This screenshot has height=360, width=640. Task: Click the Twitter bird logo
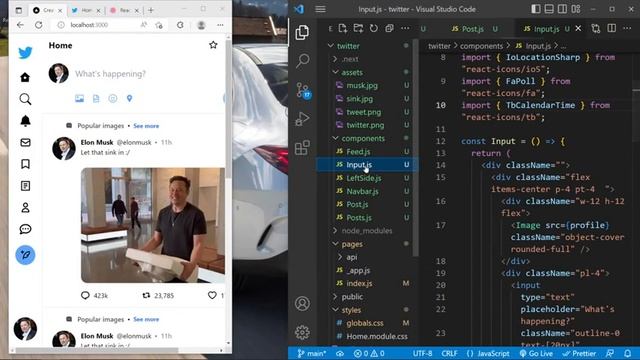[25, 53]
